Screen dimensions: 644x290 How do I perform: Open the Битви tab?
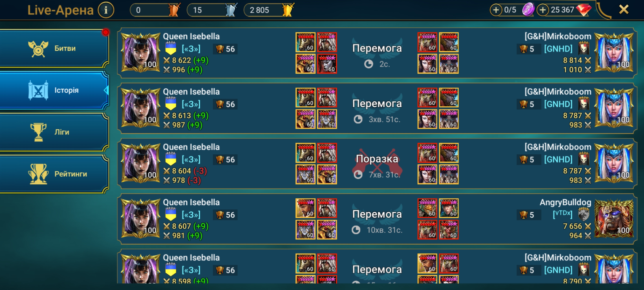click(54, 48)
